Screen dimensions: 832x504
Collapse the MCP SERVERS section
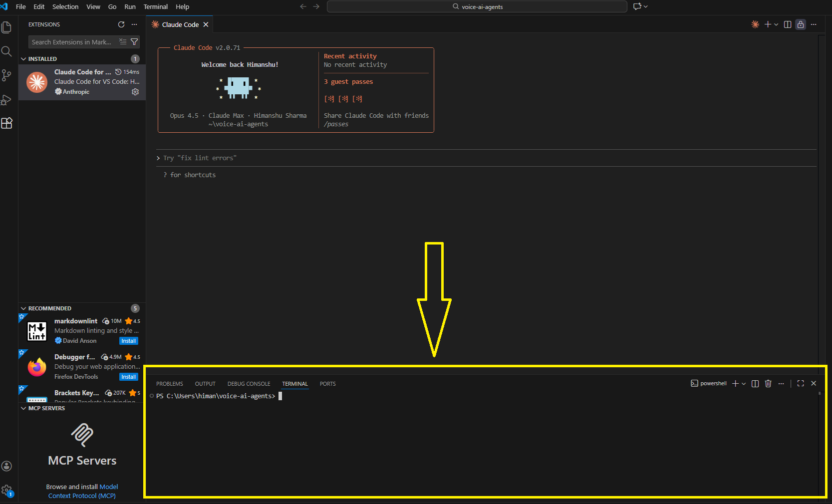click(x=23, y=408)
